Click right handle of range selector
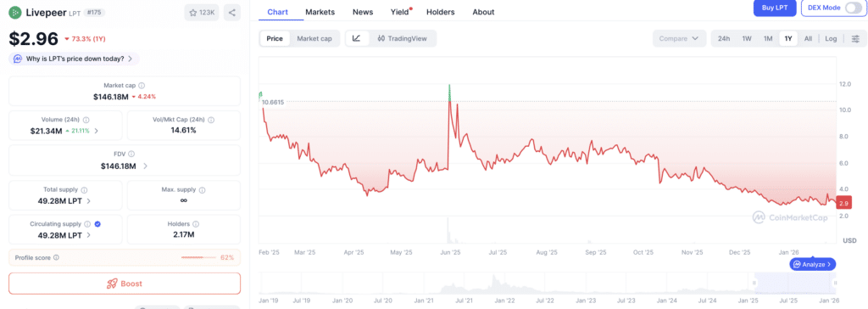Image resolution: width=868 pixels, height=309 pixels. (x=834, y=284)
